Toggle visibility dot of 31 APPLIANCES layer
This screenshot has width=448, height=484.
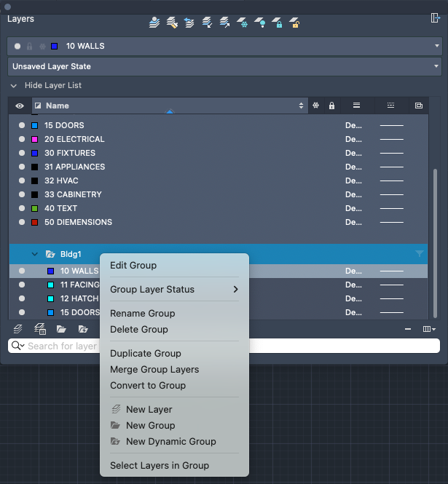click(x=22, y=167)
